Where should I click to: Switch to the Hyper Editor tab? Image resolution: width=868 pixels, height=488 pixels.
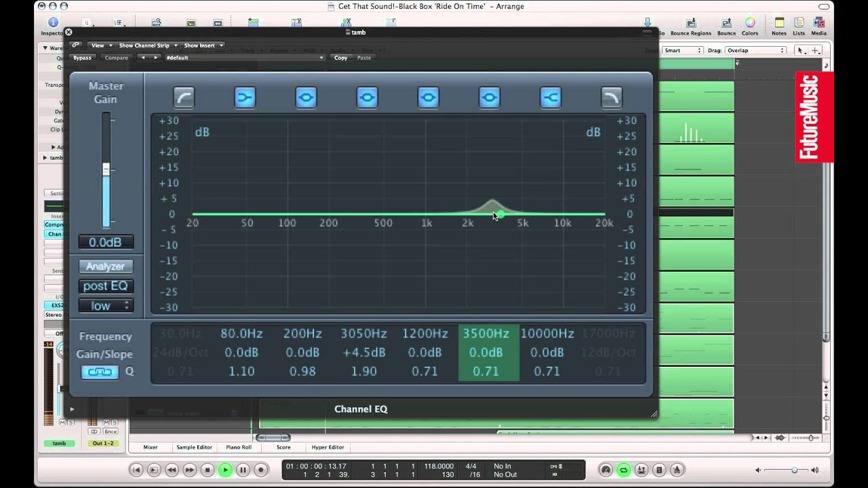(328, 447)
